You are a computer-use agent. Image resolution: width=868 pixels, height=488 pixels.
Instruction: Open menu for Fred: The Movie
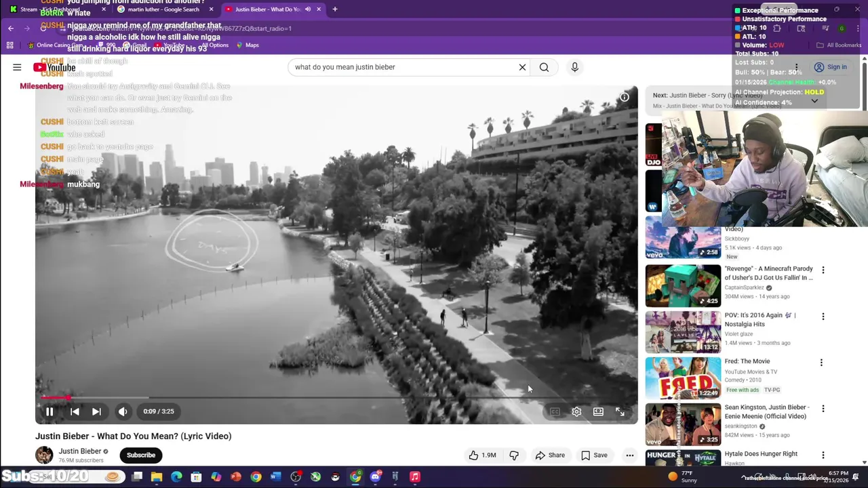(x=821, y=363)
